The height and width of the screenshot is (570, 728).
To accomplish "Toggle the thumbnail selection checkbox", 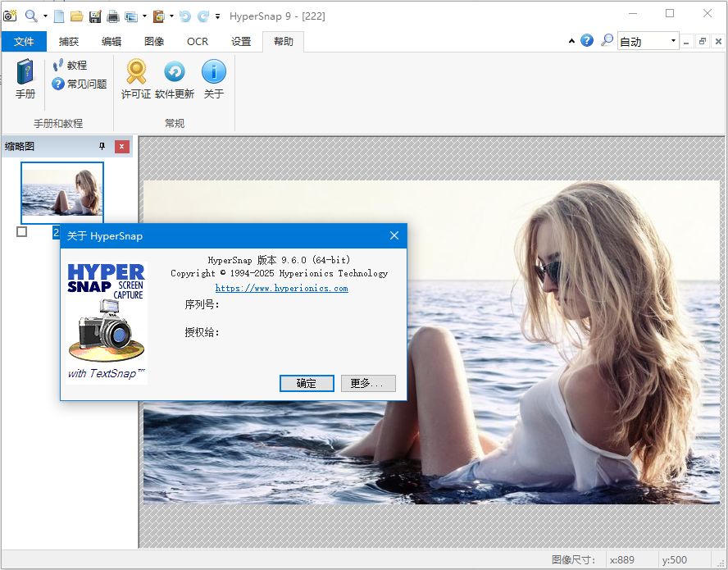I will [20, 232].
